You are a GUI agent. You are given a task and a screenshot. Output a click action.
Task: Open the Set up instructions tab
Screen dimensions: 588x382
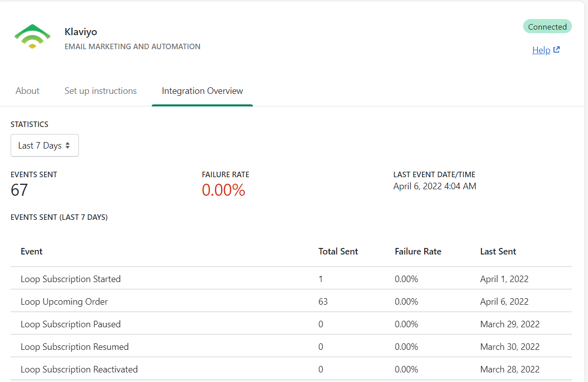[101, 91]
